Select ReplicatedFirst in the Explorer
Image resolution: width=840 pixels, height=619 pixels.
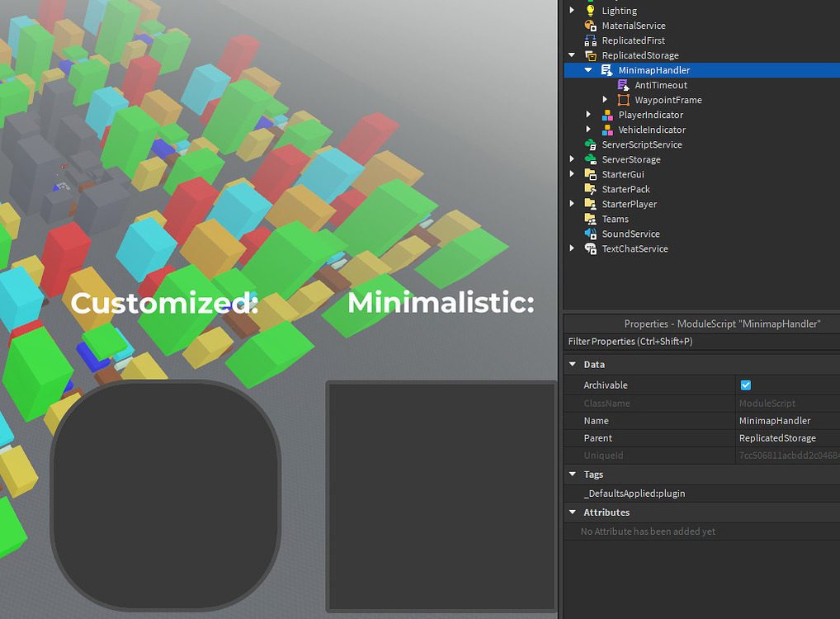(x=633, y=40)
